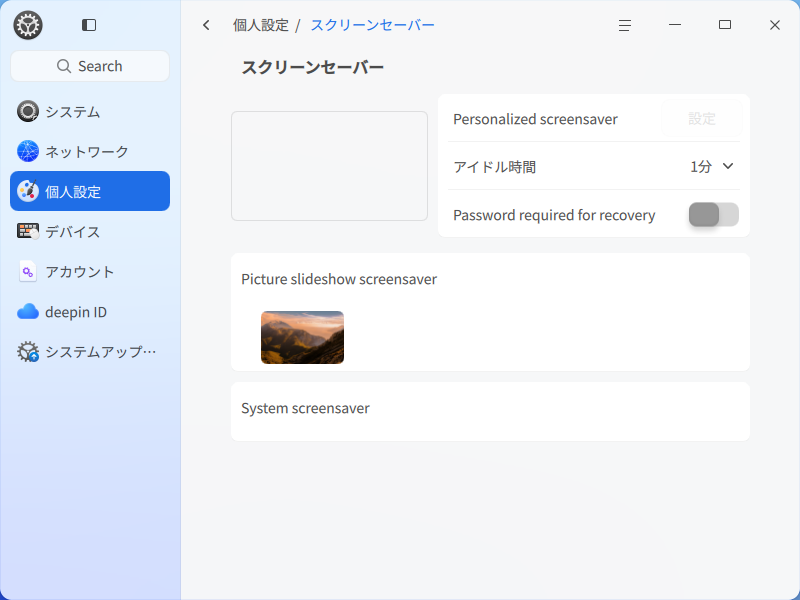Screen dimensions: 800x600
Task: Click the Personalized screensaver label
Action: (535, 119)
